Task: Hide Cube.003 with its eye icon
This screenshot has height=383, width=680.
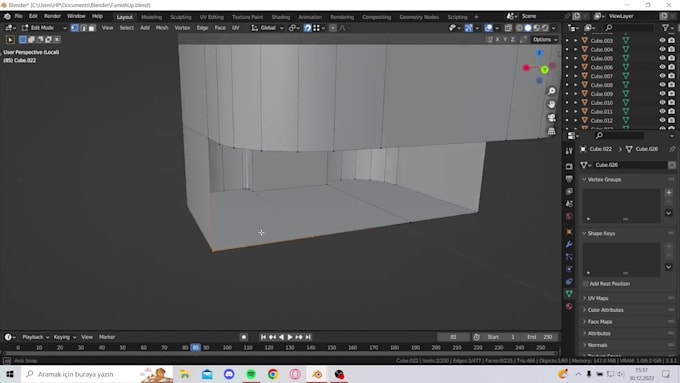Action: (662, 40)
